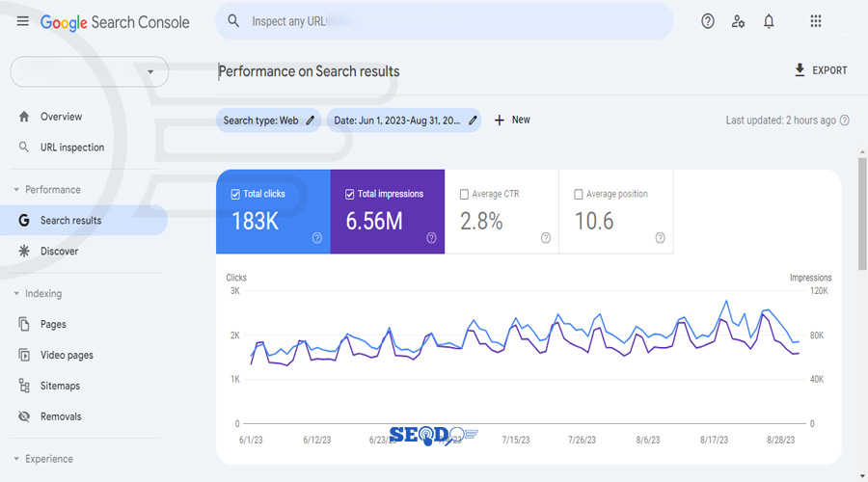The image size is (868, 482).
Task: Click the Export button
Action: point(820,70)
